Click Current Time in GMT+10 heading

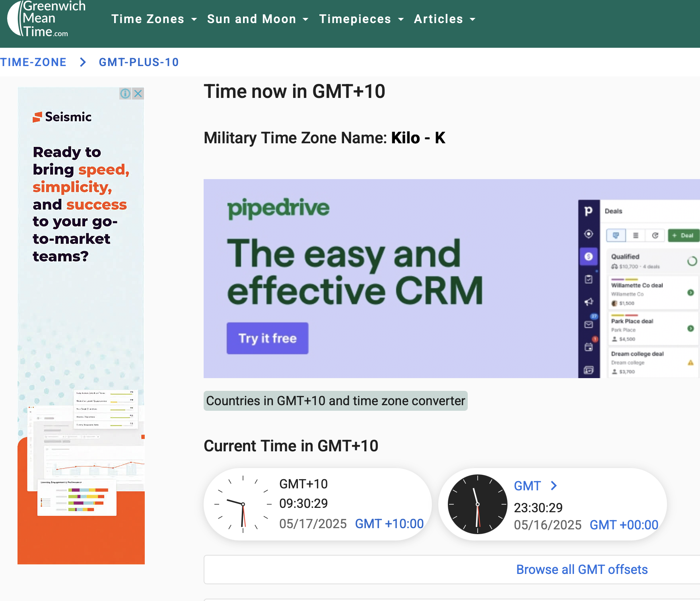pos(291,446)
